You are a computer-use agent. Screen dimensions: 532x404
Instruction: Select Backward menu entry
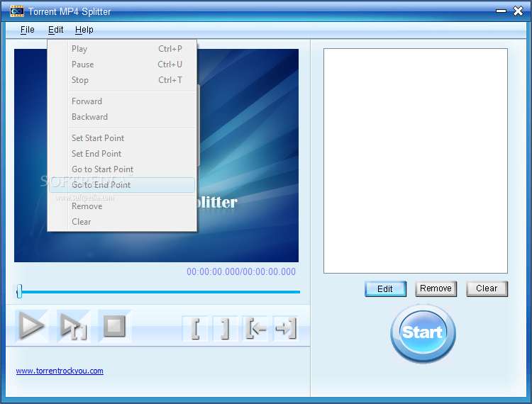pyautogui.click(x=122, y=117)
